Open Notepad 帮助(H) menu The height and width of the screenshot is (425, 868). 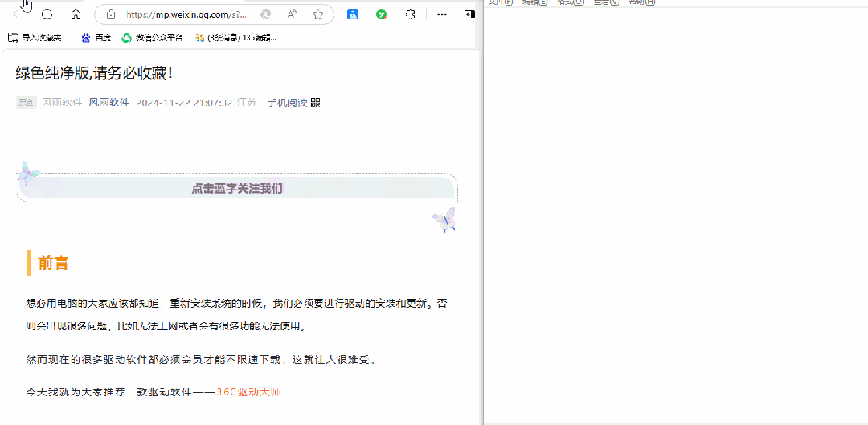641,2
